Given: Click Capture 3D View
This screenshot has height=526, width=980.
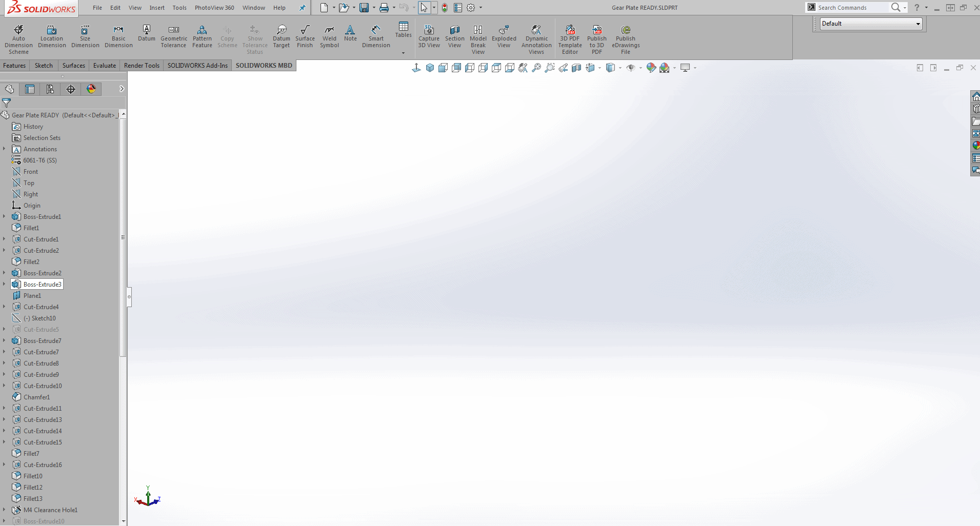Looking at the screenshot, I should (x=429, y=36).
